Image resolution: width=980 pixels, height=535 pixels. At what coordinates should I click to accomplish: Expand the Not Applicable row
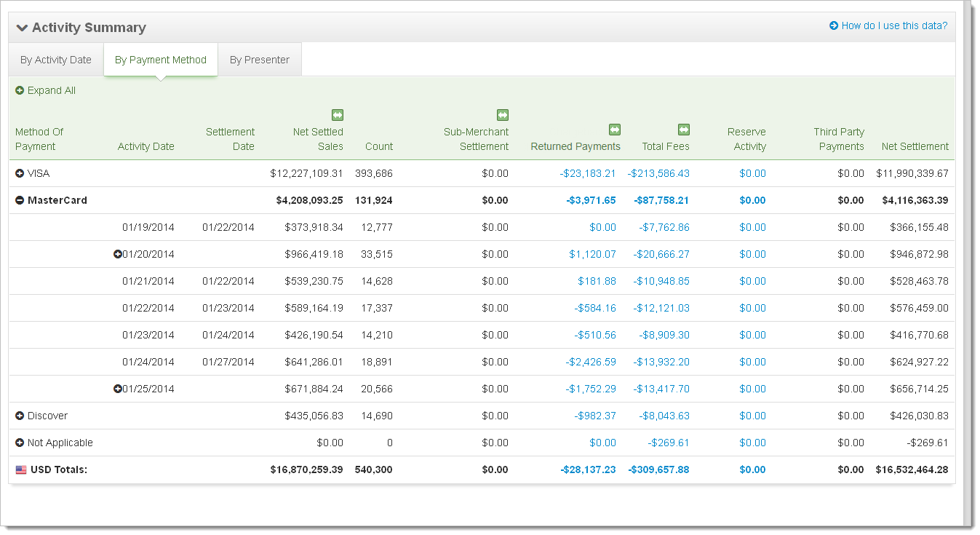click(20, 443)
